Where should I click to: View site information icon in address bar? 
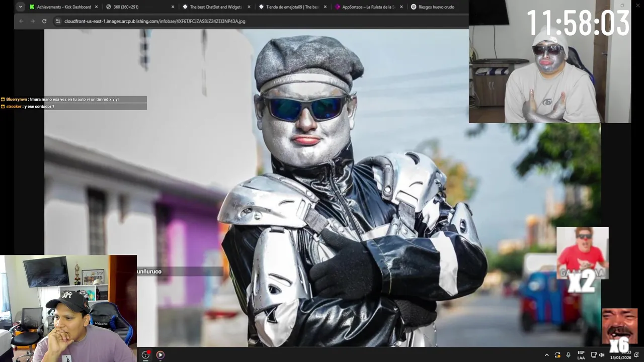[58, 21]
